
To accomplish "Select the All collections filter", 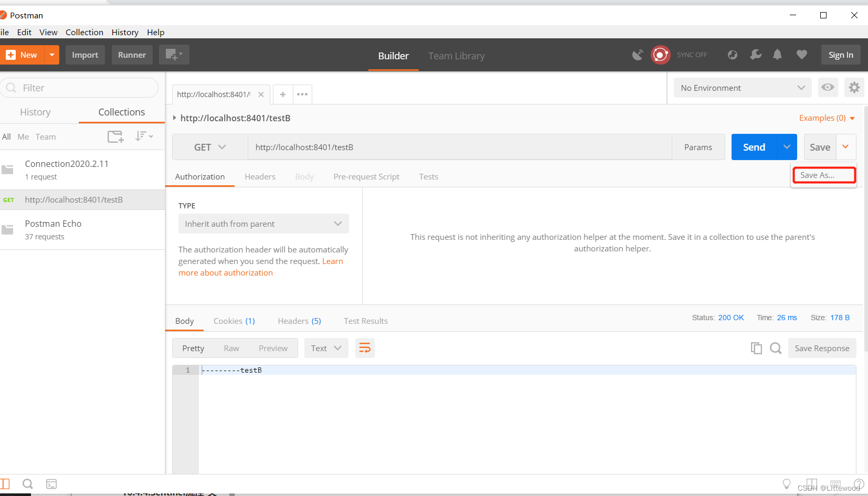I will [x=6, y=136].
